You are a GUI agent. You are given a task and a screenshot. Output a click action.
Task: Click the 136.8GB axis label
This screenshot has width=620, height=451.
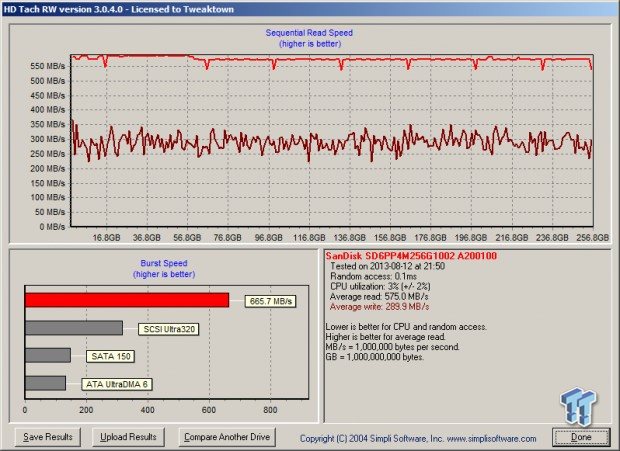pos(349,238)
